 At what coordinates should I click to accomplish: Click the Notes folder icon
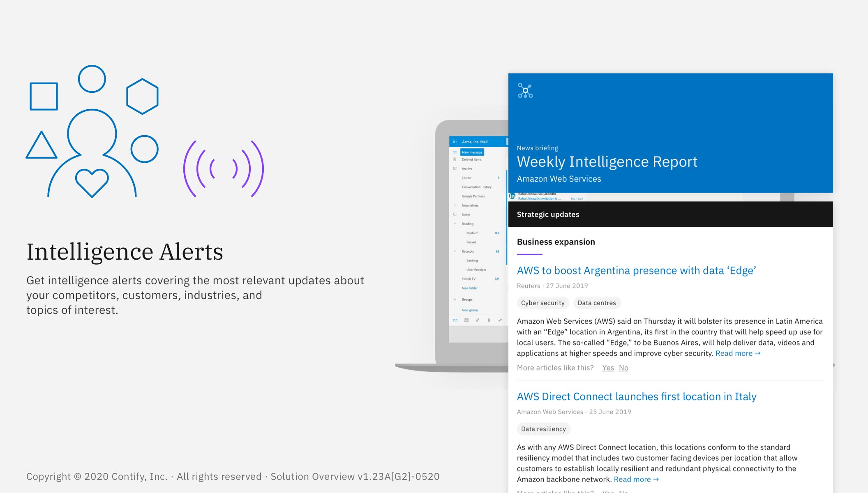(x=455, y=214)
